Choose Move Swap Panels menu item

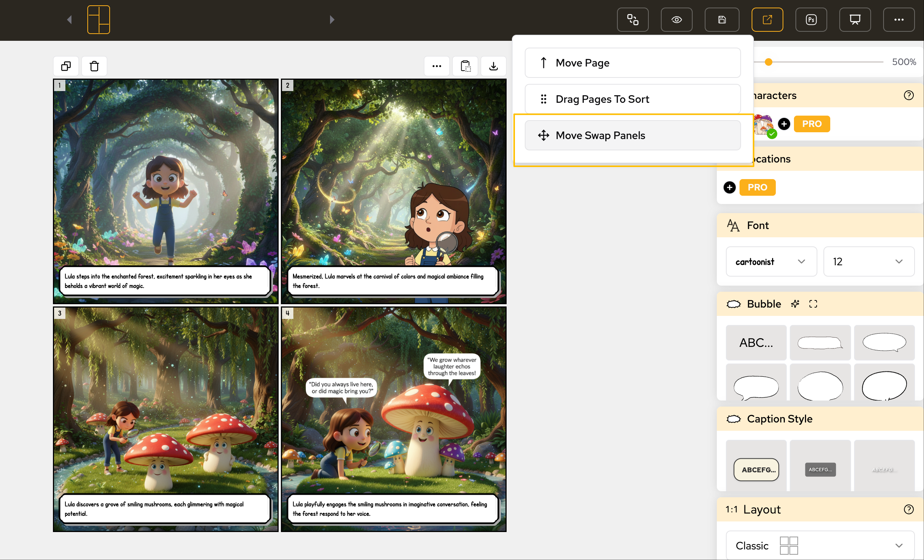(633, 135)
